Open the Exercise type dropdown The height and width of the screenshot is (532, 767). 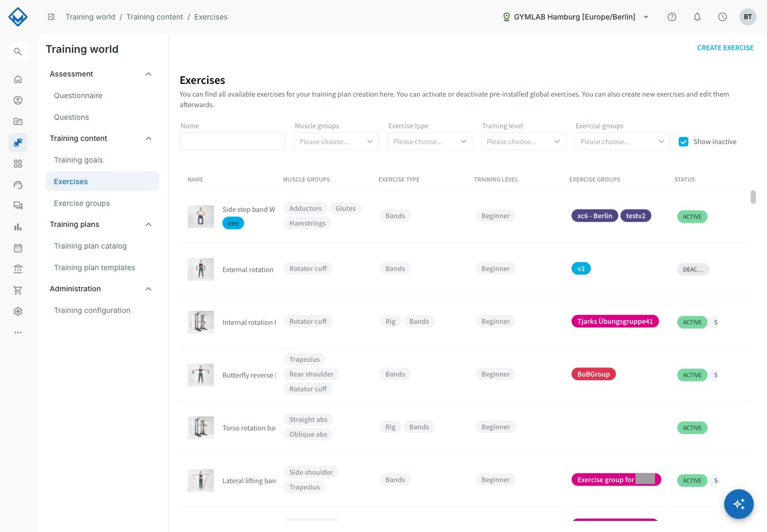(x=429, y=141)
